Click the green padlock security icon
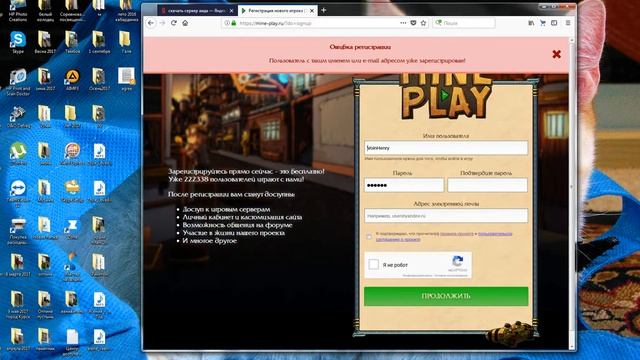Image resolution: width=640 pixels, height=360 pixels. [x=234, y=23]
